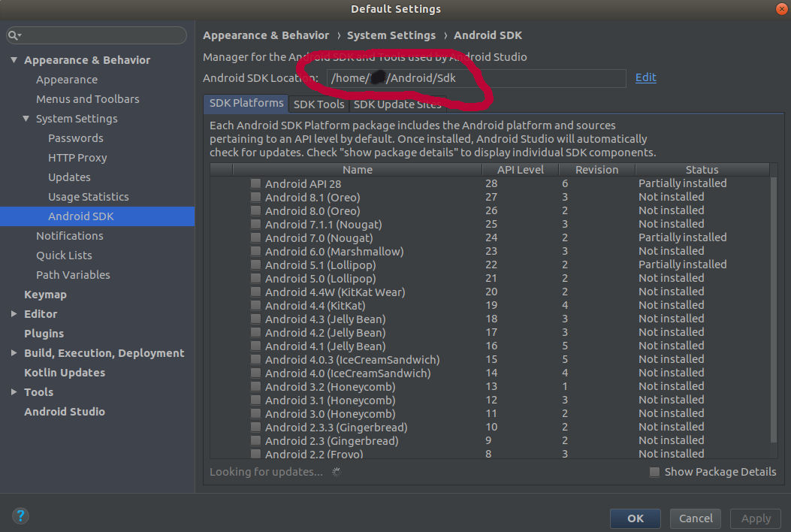Check the Android 4.4 (KitKat) checkbox

(255, 305)
